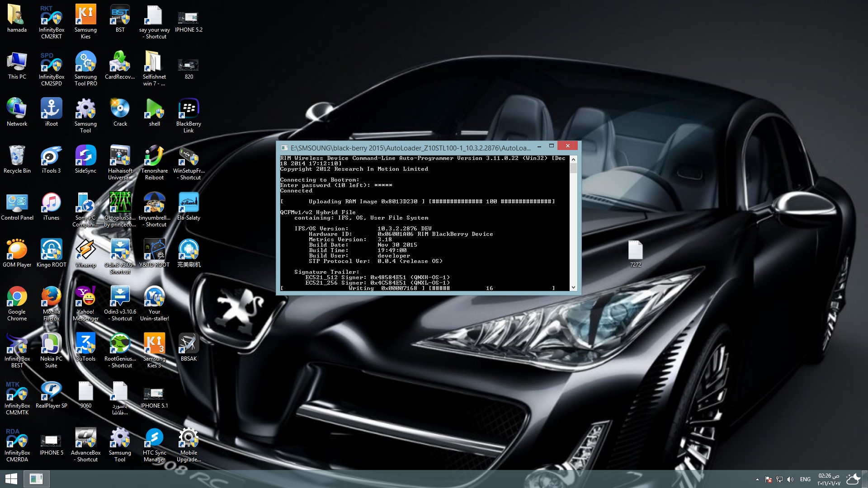Select the Crack disc icon
The width and height of the screenshot is (868, 488).
click(120, 113)
